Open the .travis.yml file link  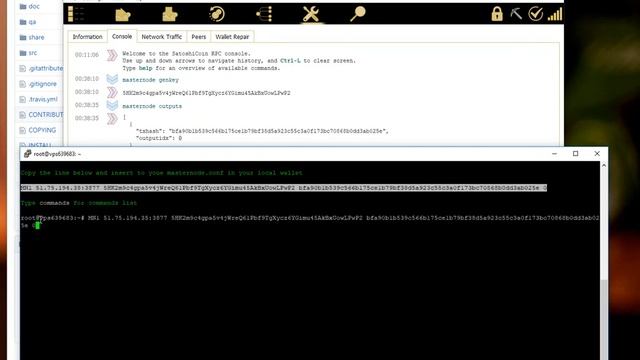click(43, 100)
